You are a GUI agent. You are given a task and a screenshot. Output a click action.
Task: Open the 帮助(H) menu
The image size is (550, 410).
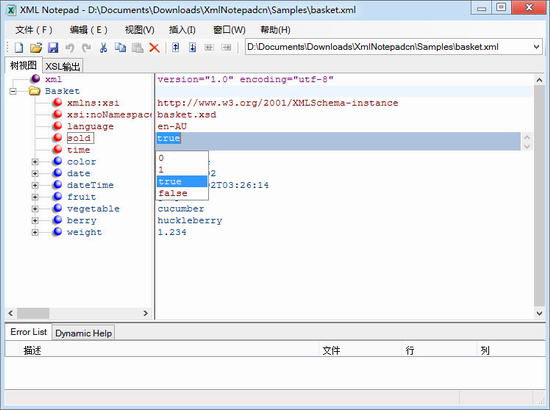tap(275, 30)
